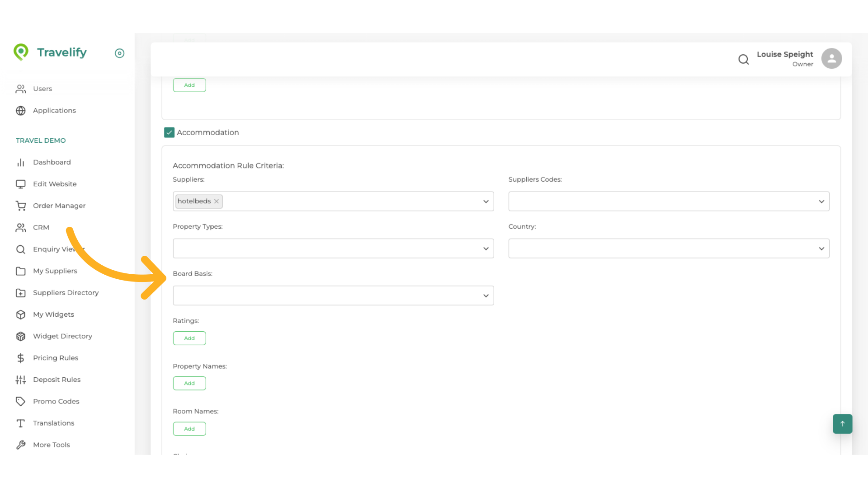This screenshot has width=868, height=488.
Task: Click the scroll-to-top arrow button
Action: 842,424
